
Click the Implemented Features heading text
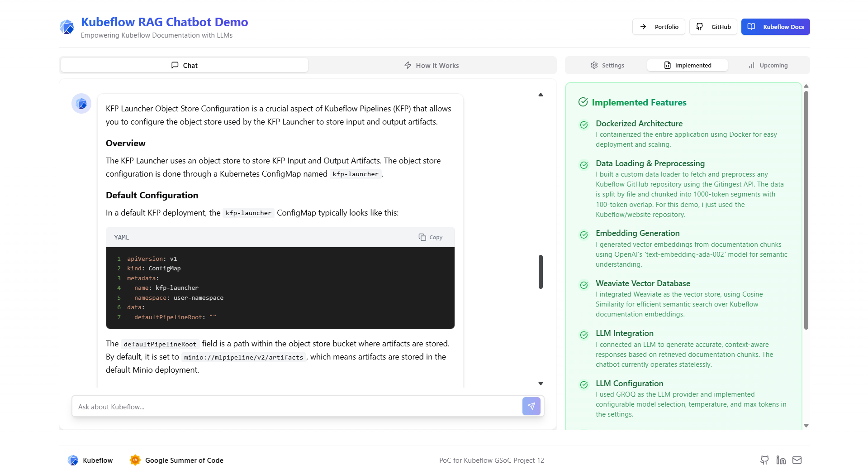(639, 102)
